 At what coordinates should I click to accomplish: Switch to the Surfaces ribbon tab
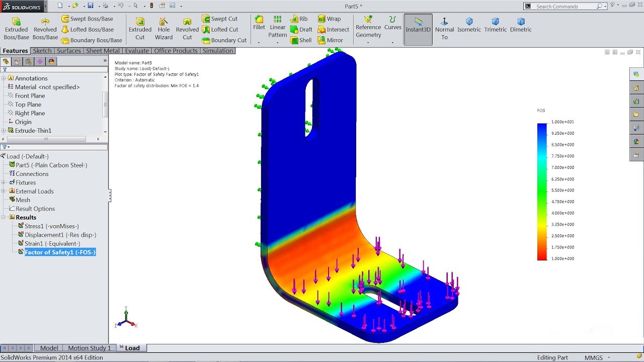69,51
